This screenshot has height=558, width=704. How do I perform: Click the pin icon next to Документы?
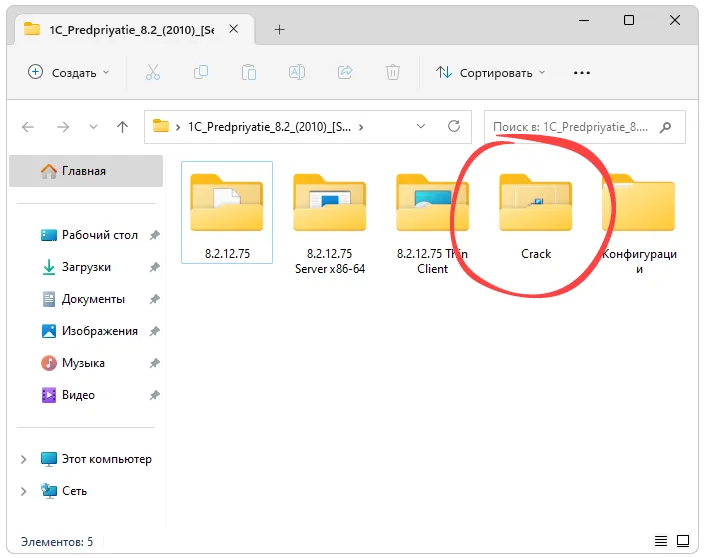click(154, 299)
